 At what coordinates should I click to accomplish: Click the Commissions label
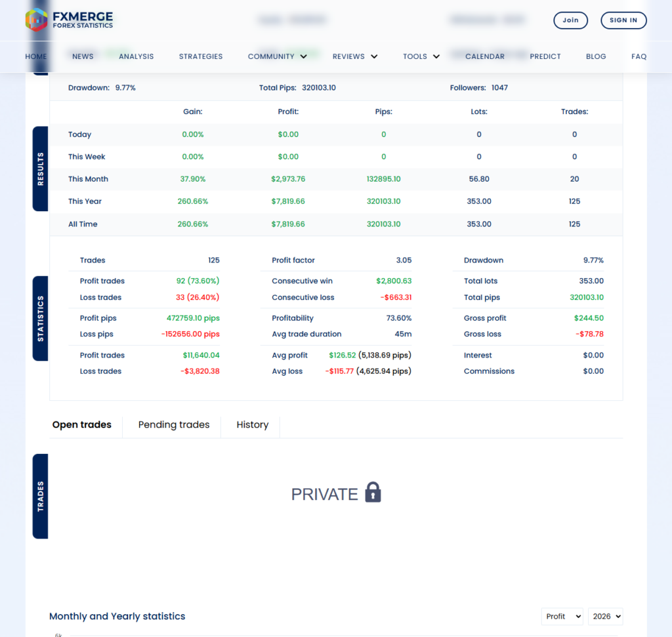tap(489, 371)
